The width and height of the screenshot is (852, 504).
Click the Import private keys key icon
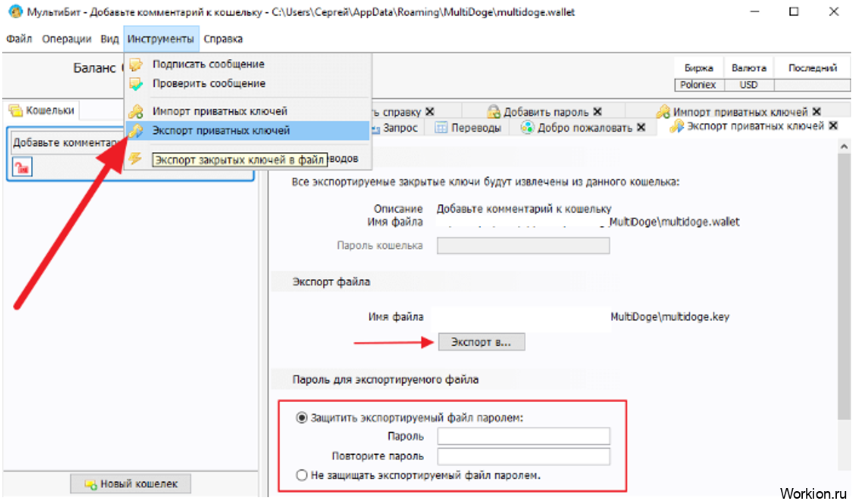(x=136, y=112)
